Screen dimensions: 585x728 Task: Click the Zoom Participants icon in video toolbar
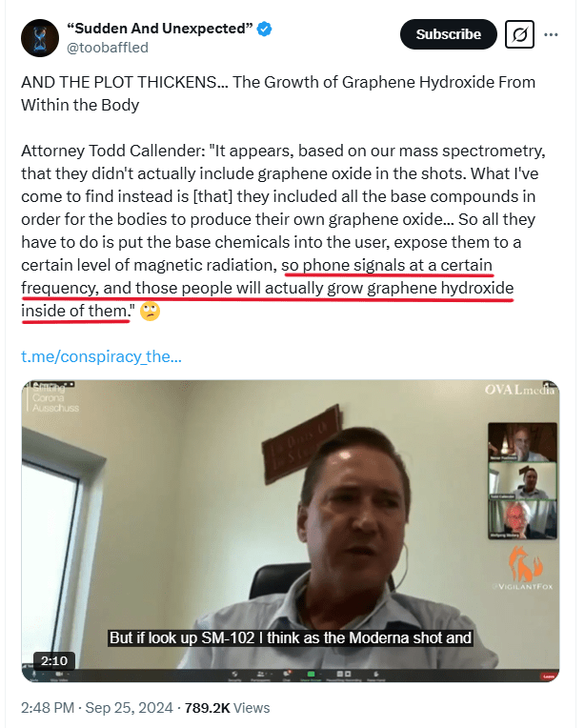click(x=260, y=674)
